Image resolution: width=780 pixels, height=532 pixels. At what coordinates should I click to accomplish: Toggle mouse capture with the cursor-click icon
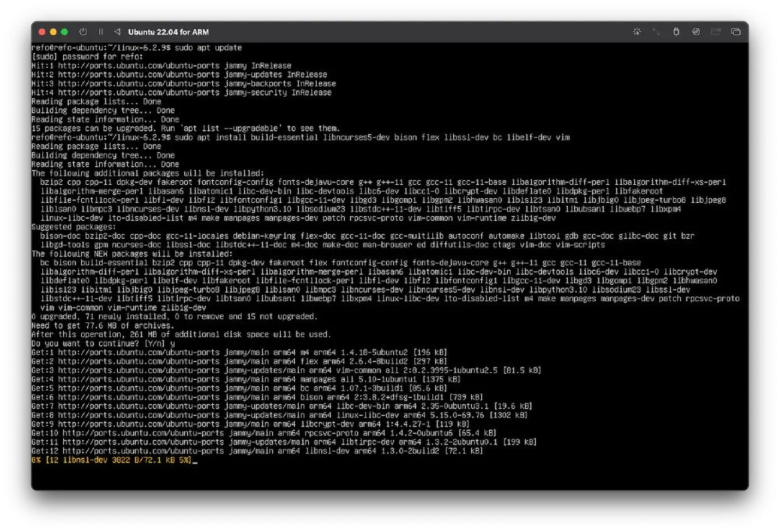(637, 31)
